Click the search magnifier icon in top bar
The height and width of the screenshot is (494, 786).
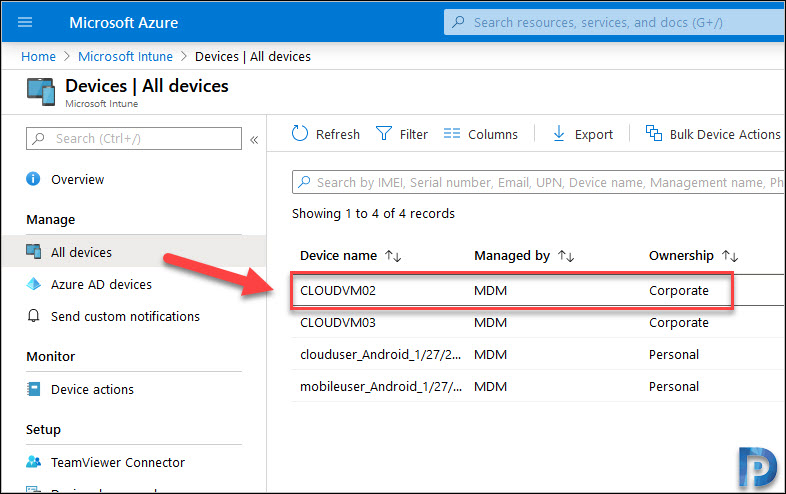pos(458,22)
